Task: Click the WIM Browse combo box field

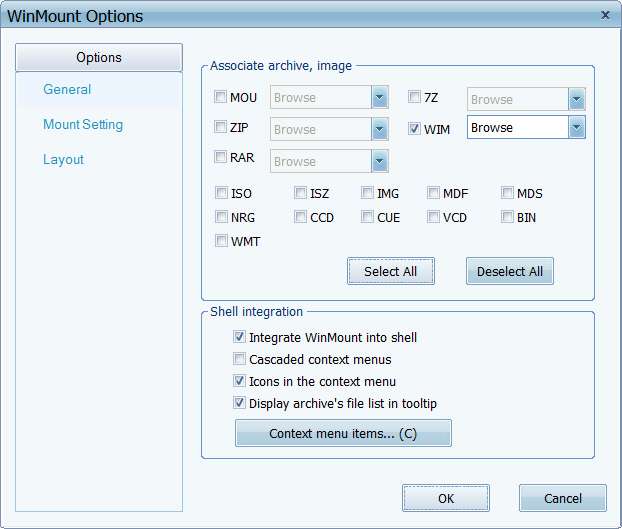Action: point(526,127)
